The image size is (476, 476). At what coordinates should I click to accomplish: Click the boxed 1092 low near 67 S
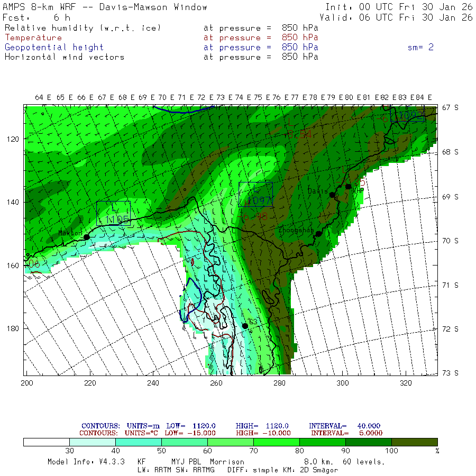[407, 114]
